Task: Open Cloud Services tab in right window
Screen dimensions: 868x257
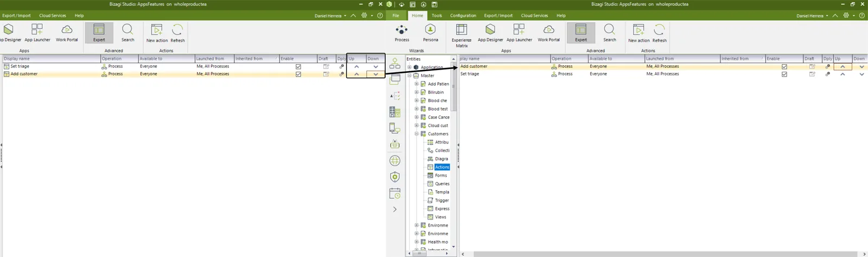Action: [534, 16]
